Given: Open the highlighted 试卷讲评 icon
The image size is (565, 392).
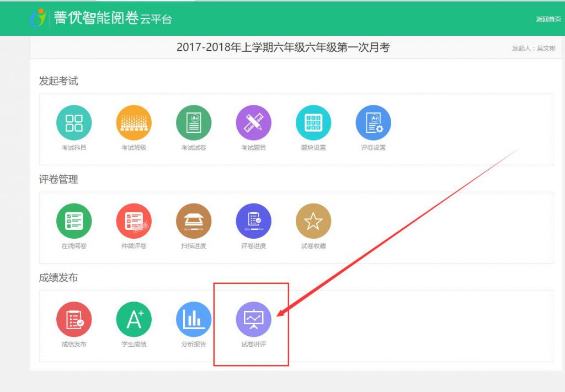Looking at the screenshot, I should click(x=254, y=319).
